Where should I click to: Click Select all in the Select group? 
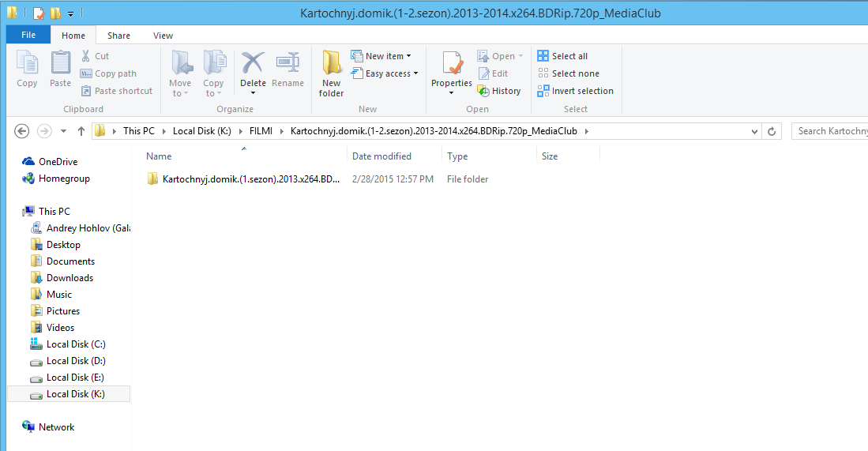[x=562, y=56]
